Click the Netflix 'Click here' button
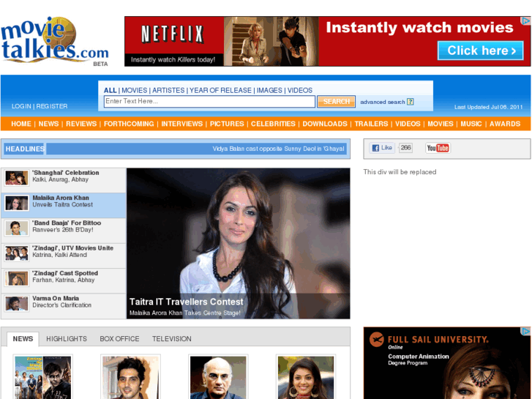Screen dimensions: 532x399 tap(481, 51)
